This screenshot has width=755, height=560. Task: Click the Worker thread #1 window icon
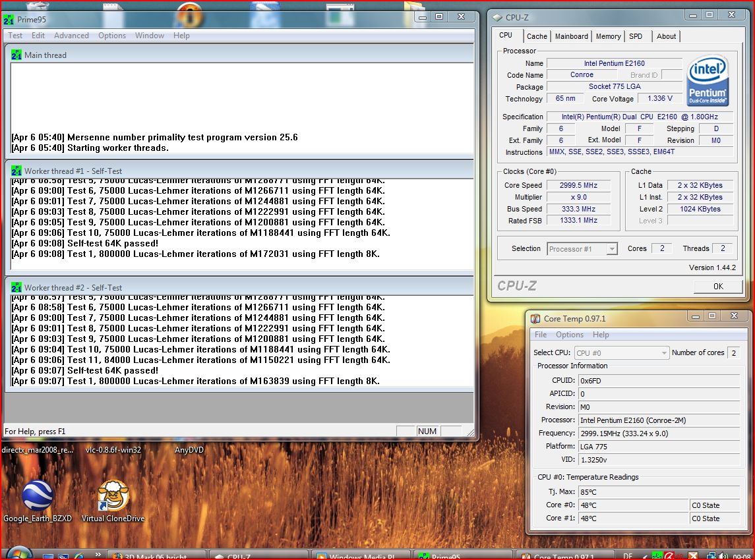(x=16, y=171)
